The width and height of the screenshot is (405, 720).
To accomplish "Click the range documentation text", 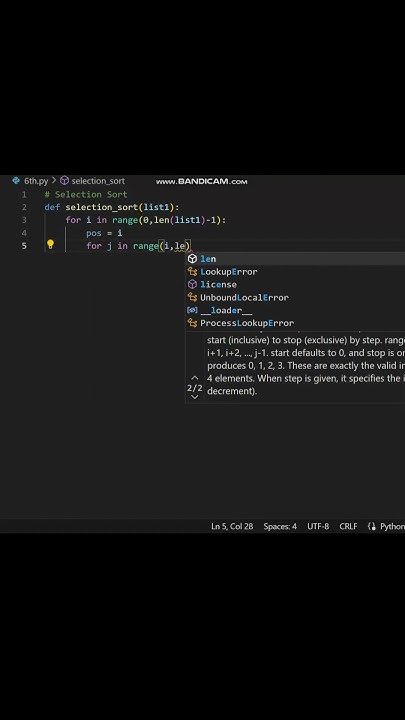I will coord(305,366).
